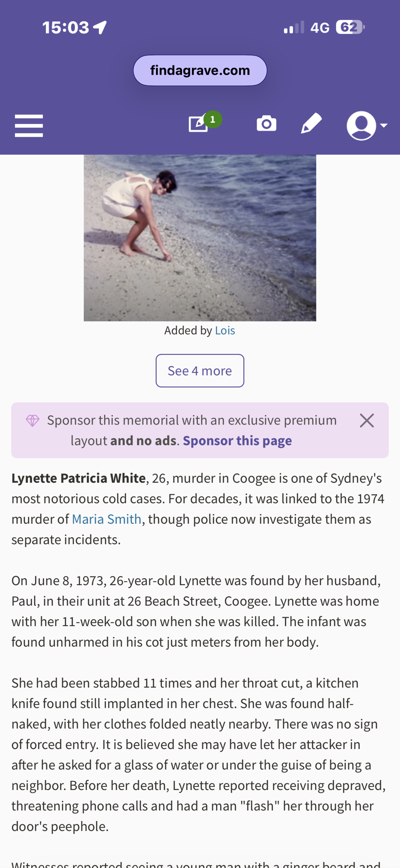Select the pencil edit memorial icon
The width and height of the screenshot is (400, 868).
tap(311, 124)
